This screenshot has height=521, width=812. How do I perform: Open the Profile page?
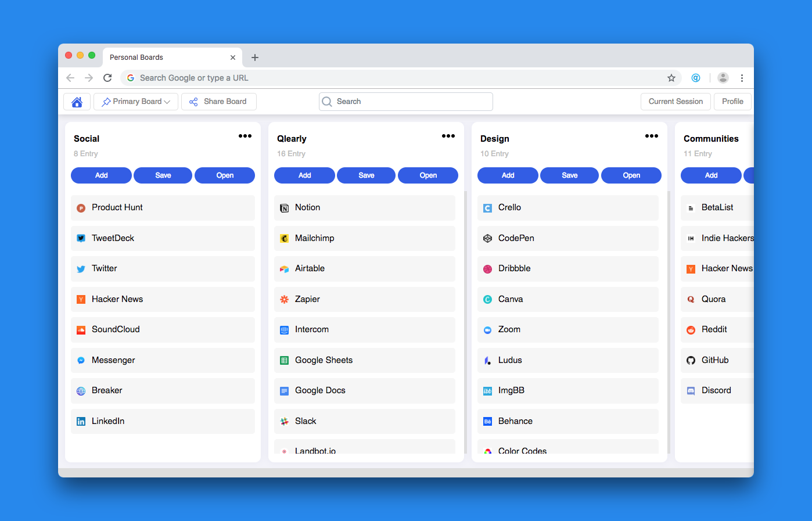732,102
